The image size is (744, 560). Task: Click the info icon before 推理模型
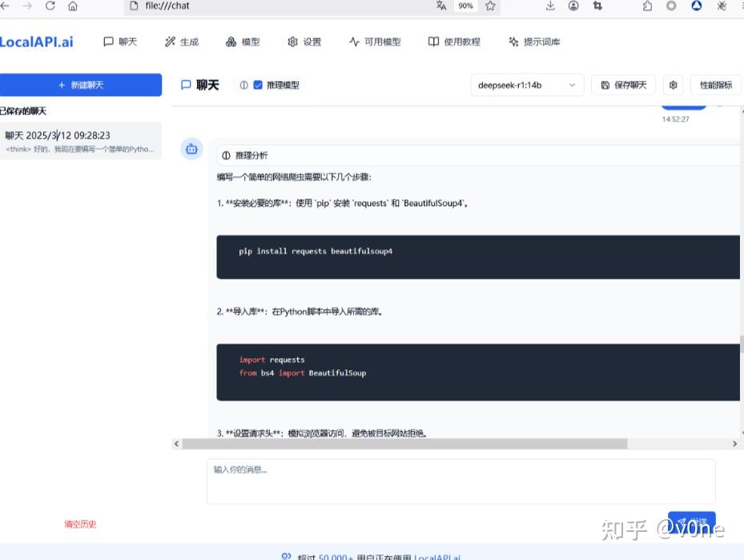point(245,85)
